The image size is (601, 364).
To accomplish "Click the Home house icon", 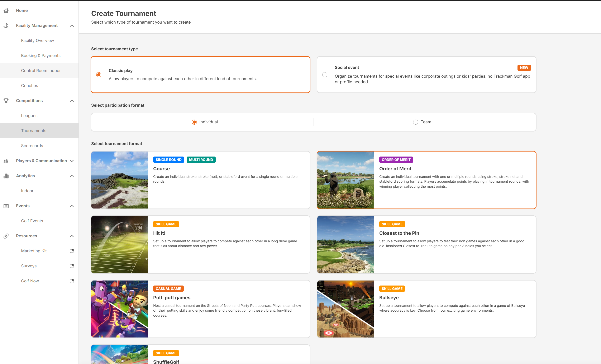I will (x=6, y=10).
